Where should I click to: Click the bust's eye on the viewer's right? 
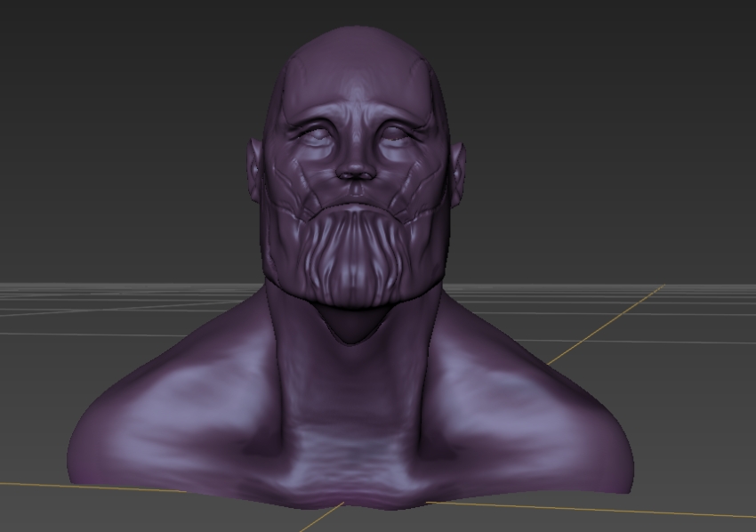click(x=397, y=133)
